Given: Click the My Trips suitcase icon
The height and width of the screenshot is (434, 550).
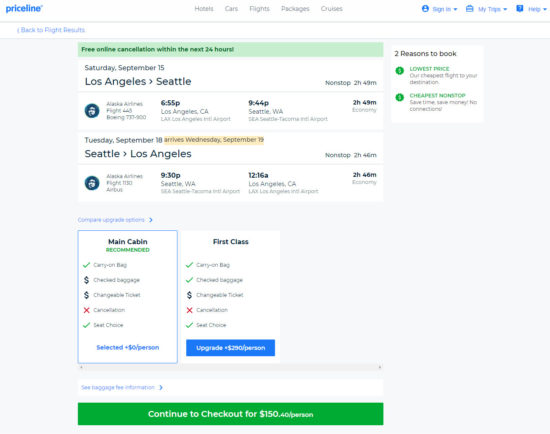Looking at the screenshot, I should (x=469, y=9).
